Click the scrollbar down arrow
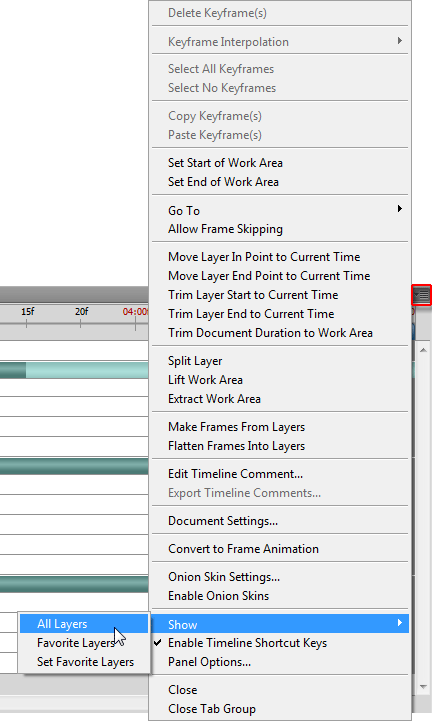 pyautogui.click(x=423, y=687)
